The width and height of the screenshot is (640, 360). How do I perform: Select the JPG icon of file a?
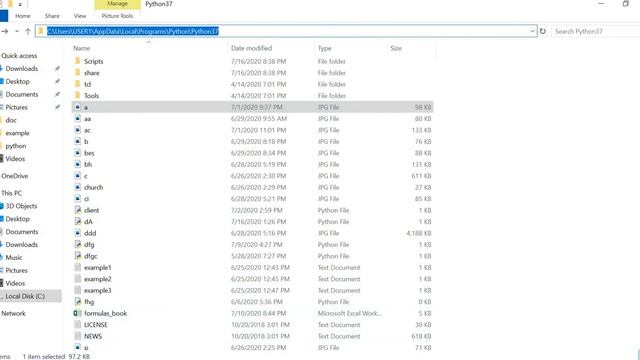pyautogui.click(x=78, y=107)
